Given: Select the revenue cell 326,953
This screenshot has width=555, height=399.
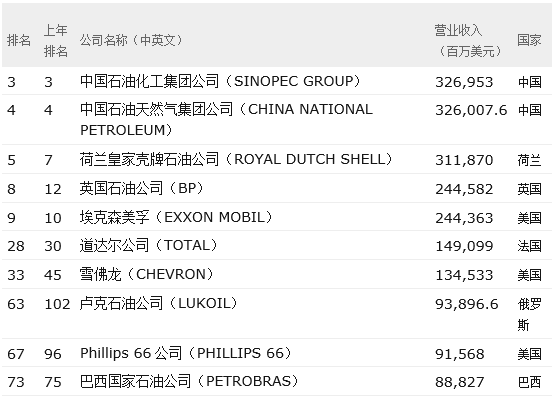Looking at the screenshot, I should [x=464, y=82].
